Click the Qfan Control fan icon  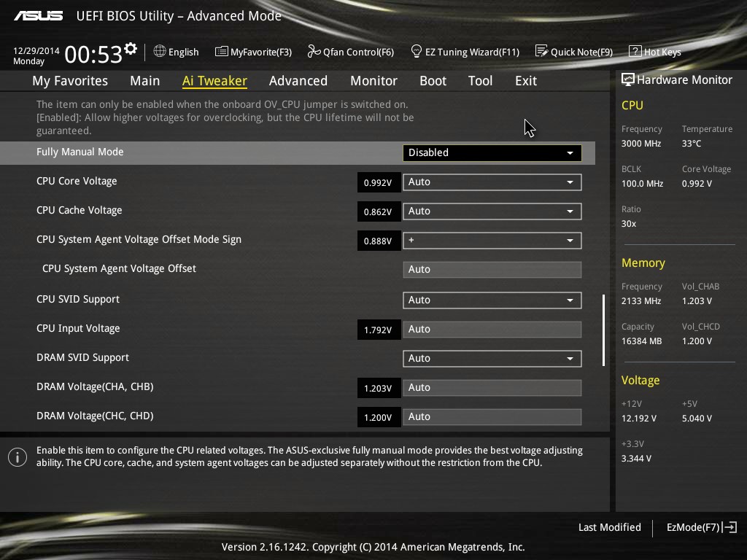314,51
